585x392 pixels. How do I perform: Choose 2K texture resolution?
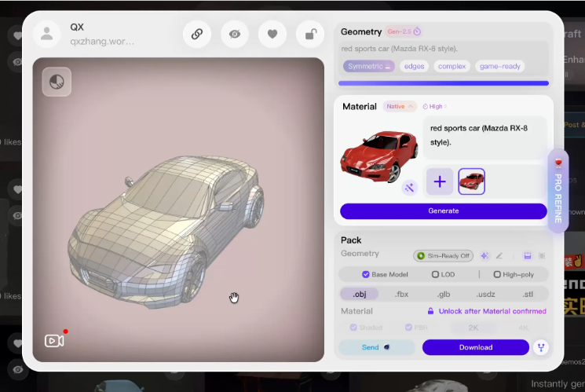click(x=473, y=328)
